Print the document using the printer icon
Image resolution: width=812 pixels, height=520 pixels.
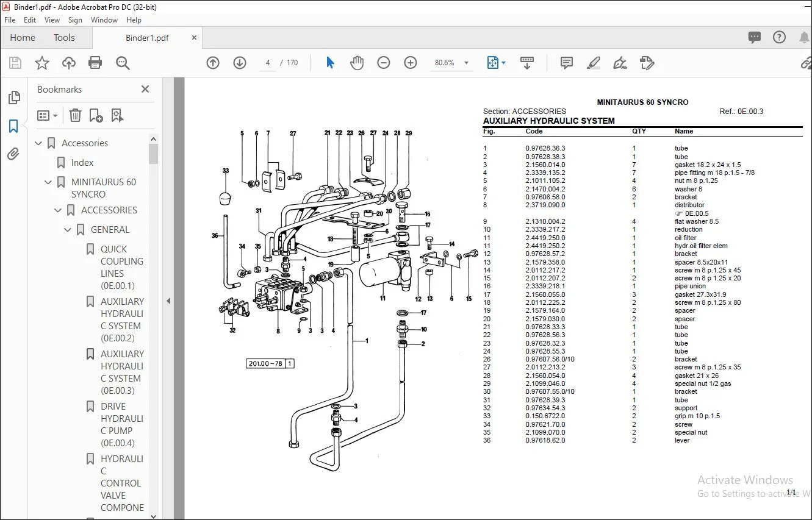click(x=95, y=63)
